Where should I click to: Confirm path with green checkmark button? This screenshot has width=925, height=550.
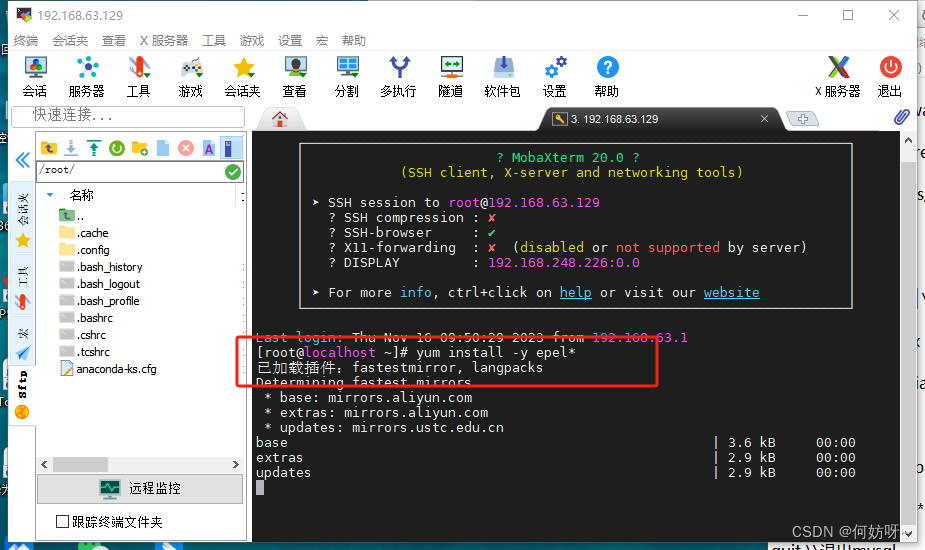pyautogui.click(x=233, y=172)
